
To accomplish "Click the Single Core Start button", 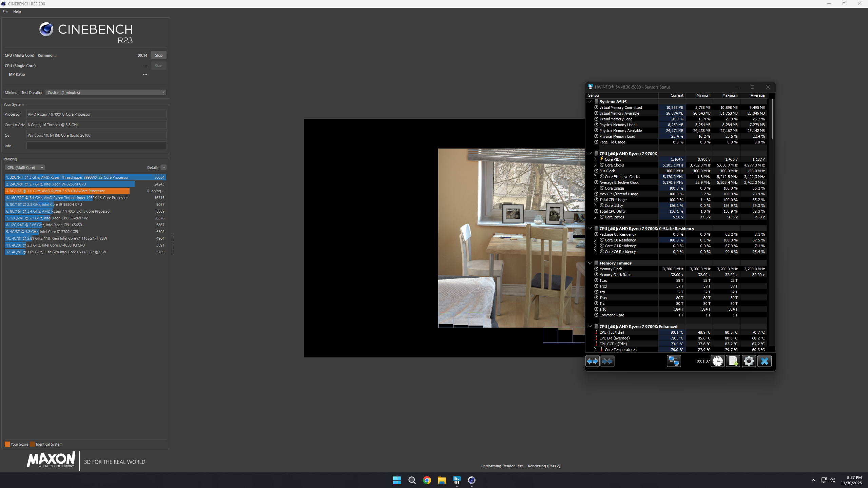I will pos(159,66).
